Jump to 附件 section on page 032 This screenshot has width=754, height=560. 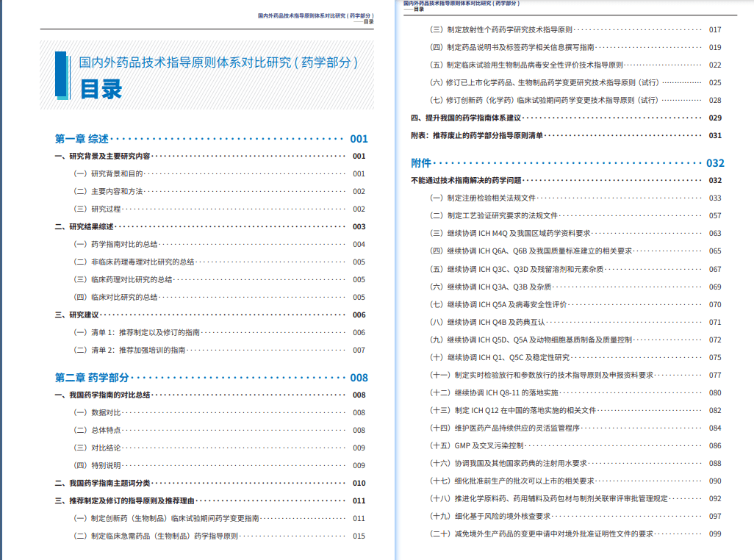(x=567, y=163)
